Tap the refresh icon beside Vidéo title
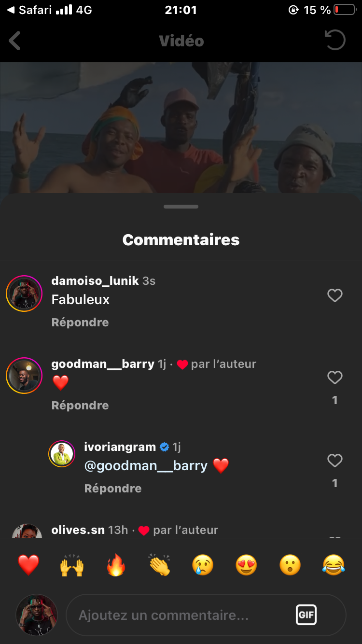362x644 pixels. (x=335, y=41)
